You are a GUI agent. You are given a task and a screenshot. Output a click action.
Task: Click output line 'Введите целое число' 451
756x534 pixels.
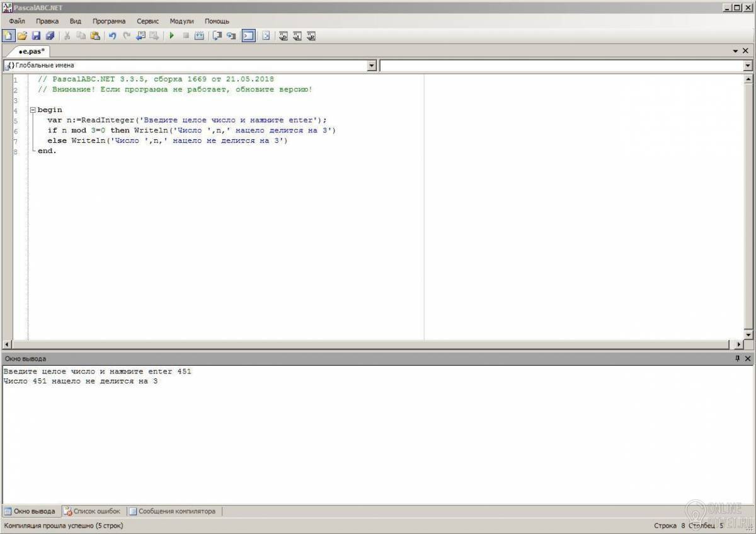[x=97, y=371]
